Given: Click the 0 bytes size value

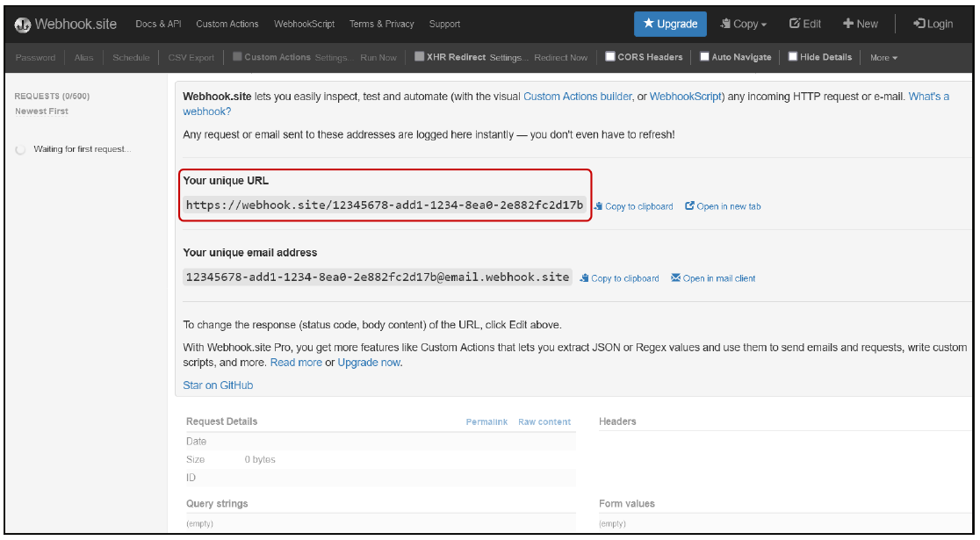Looking at the screenshot, I should tap(259, 459).
